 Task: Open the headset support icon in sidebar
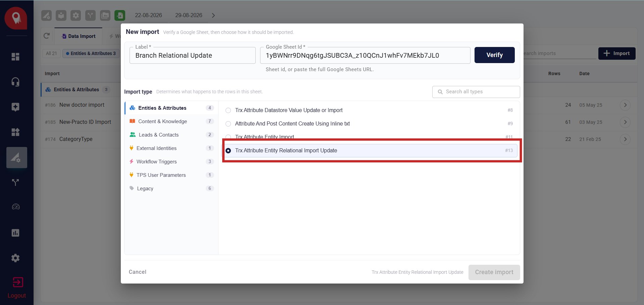coord(15,82)
